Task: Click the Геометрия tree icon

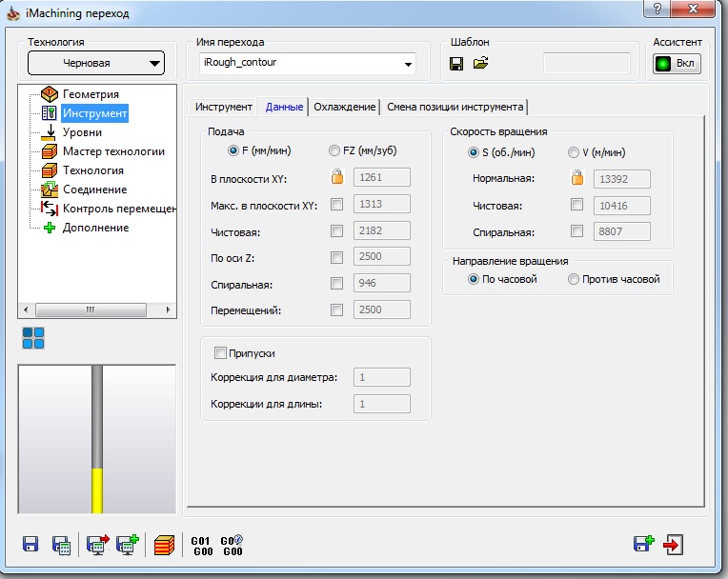Action: pos(50,94)
